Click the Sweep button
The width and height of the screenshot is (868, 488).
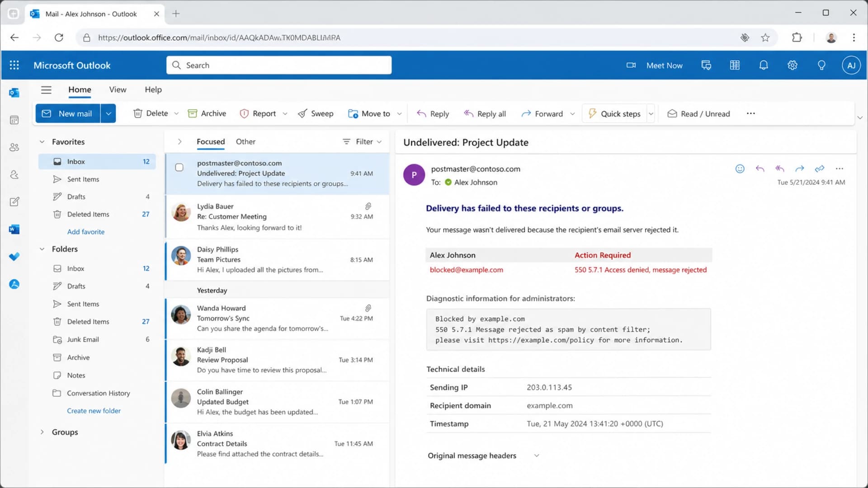click(x=316, y=113)
